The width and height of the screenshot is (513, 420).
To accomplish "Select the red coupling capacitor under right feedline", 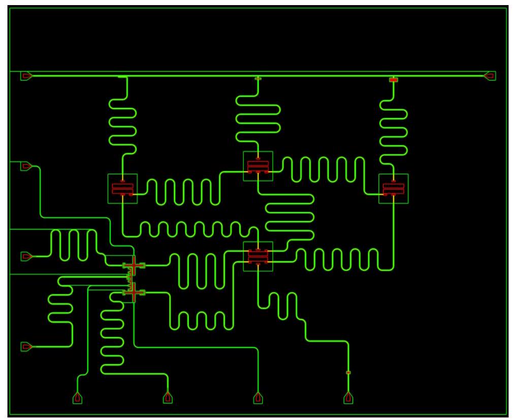I will point(394,80).
